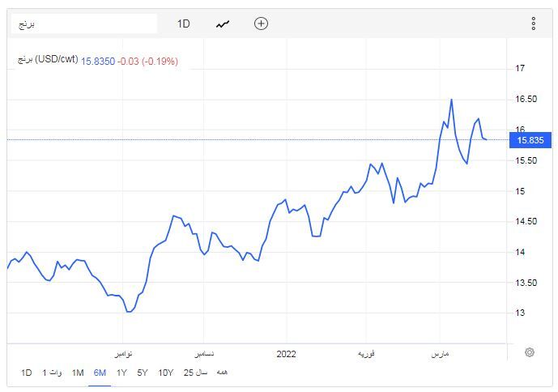Click the chart line peak near 16.50

click(451, 100)
